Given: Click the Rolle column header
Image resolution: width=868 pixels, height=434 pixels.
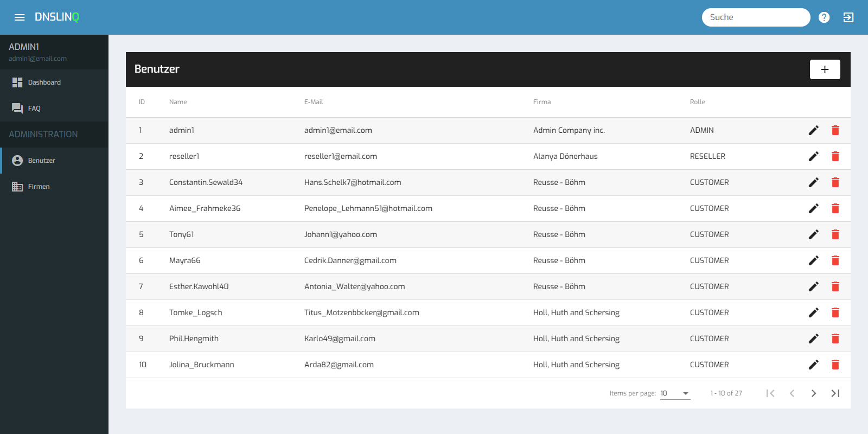Looking at the screenshot, I should pos(698,102).
